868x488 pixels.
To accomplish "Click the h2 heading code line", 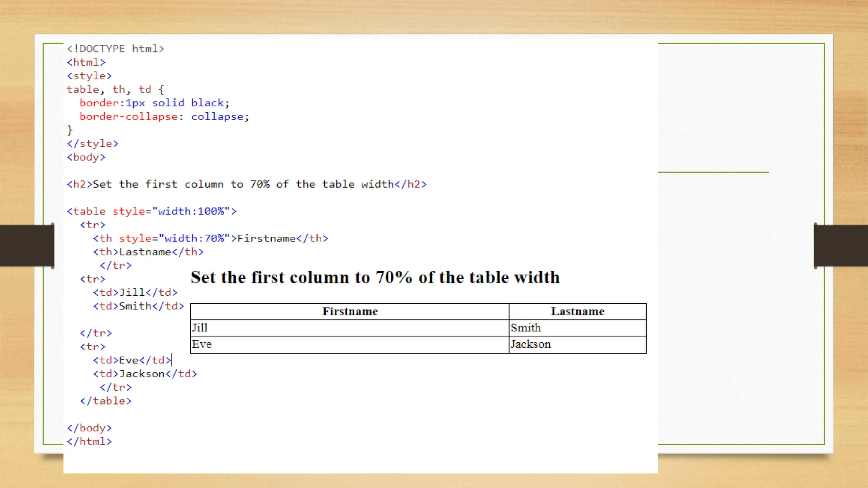I will tap(246, 184).
